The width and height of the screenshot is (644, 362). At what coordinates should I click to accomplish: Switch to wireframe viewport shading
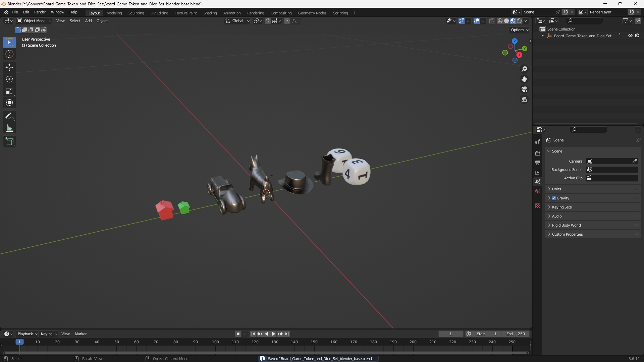[x=500, y=21]
